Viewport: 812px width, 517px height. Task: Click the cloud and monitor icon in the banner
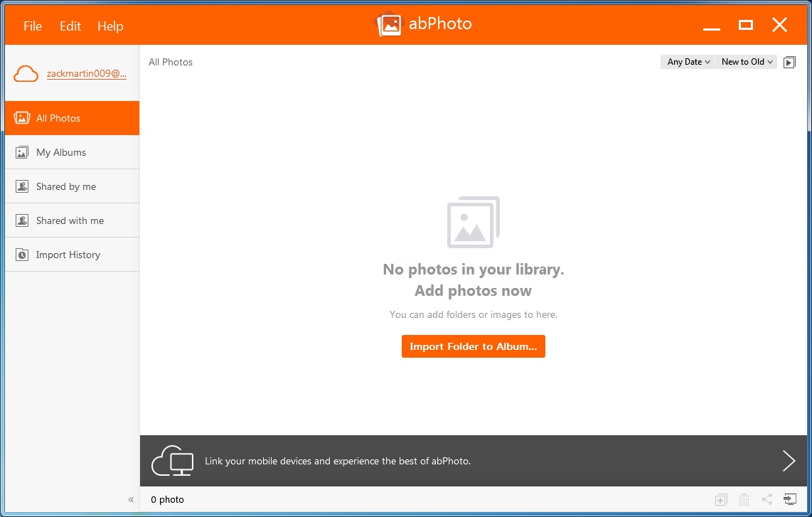click(x=173, y=461)
